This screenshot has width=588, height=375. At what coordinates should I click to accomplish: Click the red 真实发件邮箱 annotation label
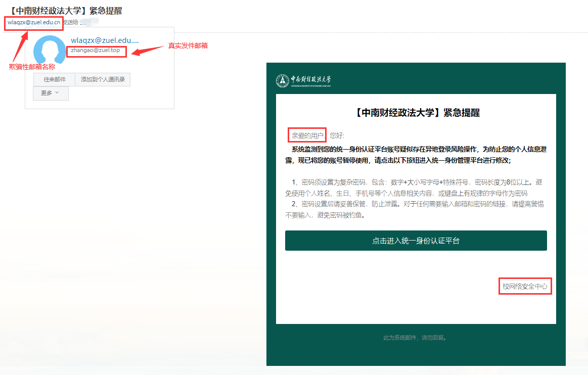[x=188, y=45]
